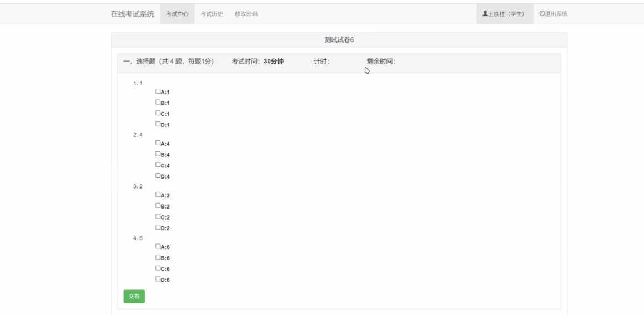Check option B:6 for question 4
Viewport: 644px width, 315px height.
tap(158, 257)
